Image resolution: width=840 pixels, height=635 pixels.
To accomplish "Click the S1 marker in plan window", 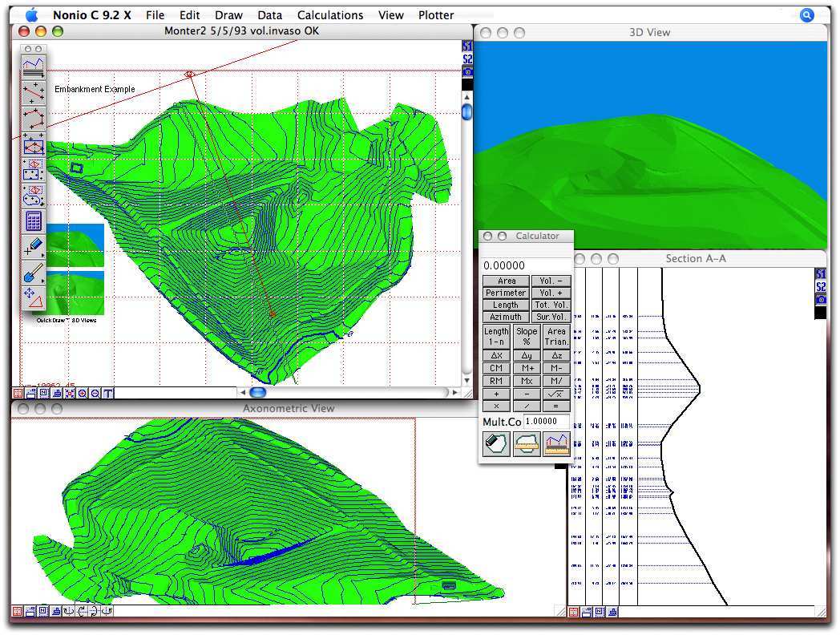I will [x=467, y=47].
